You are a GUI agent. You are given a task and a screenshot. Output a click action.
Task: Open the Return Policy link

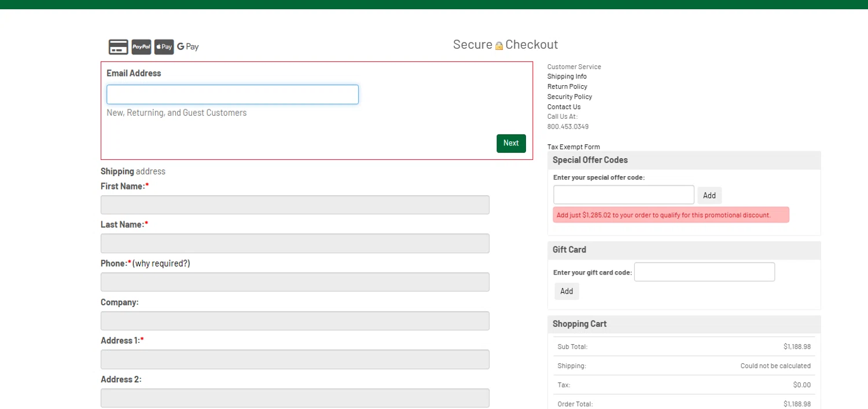point(567,86)
